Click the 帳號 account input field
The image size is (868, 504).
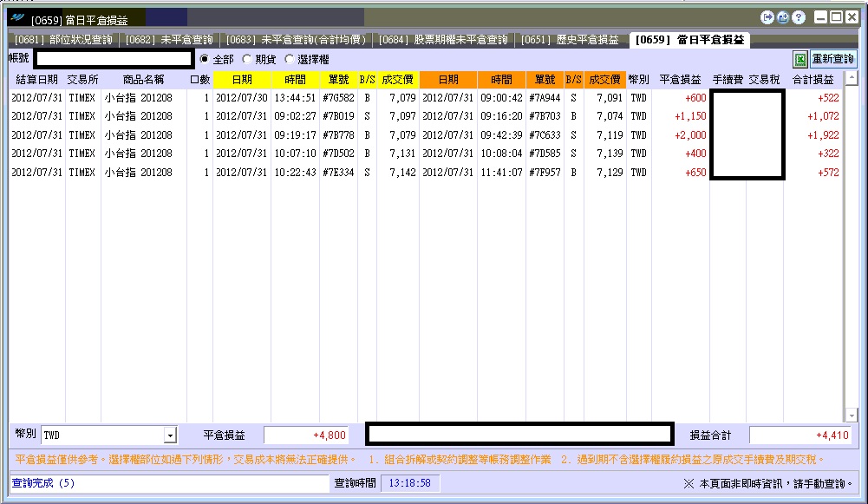click(x=114, y=59)
